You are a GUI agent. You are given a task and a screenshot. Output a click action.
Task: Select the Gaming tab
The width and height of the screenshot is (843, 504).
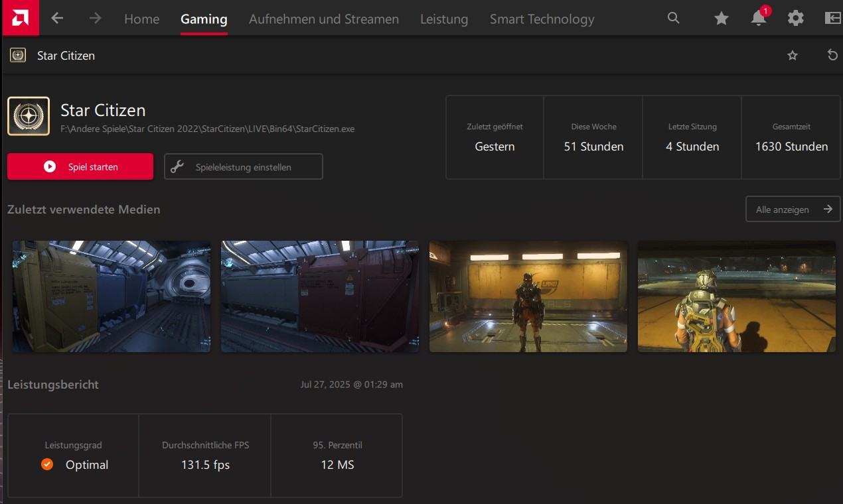tap(204, 19)
